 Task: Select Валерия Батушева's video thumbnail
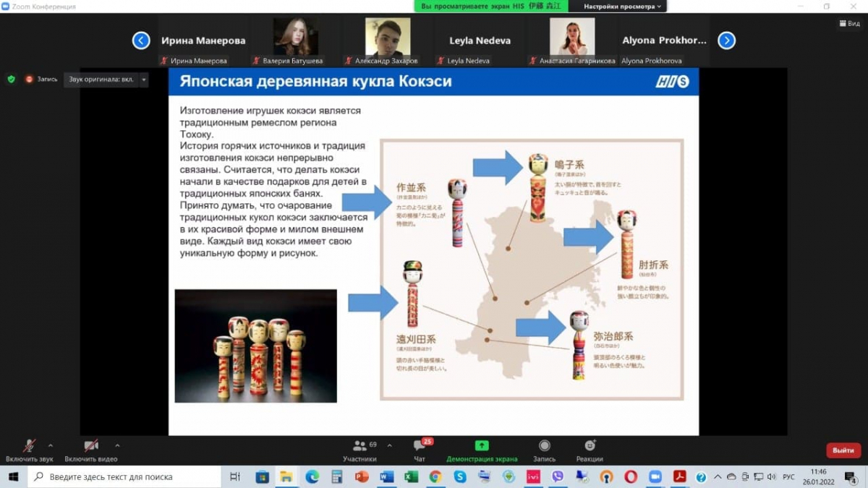(295, 41)
